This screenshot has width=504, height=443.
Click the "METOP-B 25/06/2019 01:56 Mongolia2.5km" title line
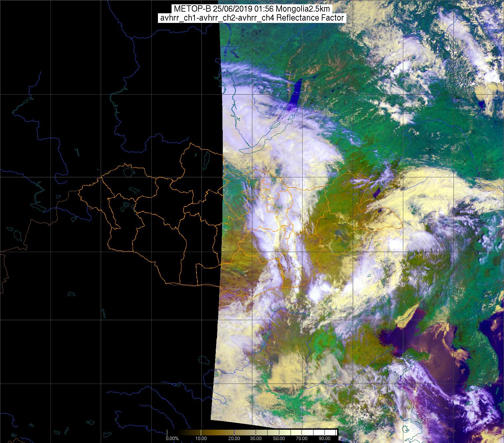pyautogui.click(x=252, y=9)
